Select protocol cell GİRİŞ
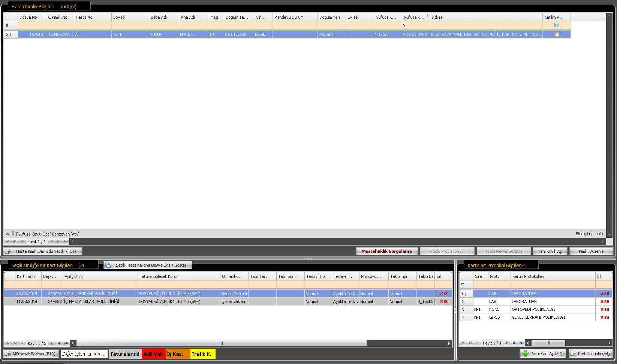This screenshot has height=364, width=617. [499, 317]
